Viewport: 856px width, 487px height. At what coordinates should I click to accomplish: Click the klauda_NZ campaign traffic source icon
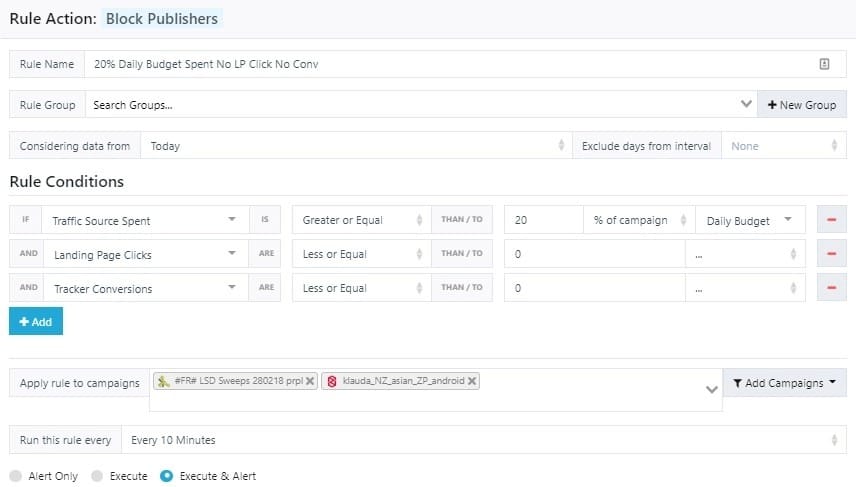tap(332, 381)
